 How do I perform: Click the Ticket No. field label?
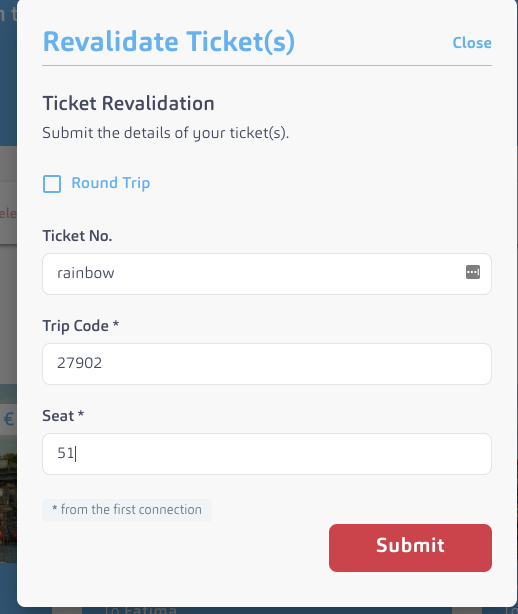[x=77, y=236]
